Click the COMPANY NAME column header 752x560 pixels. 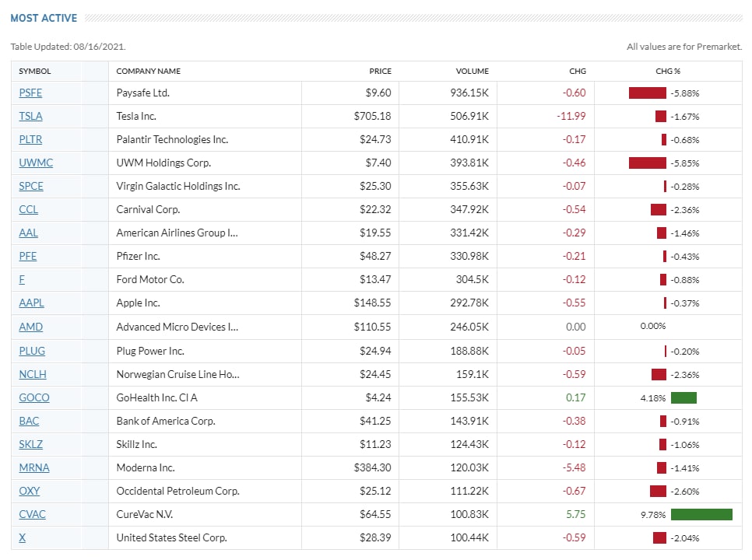148,72
